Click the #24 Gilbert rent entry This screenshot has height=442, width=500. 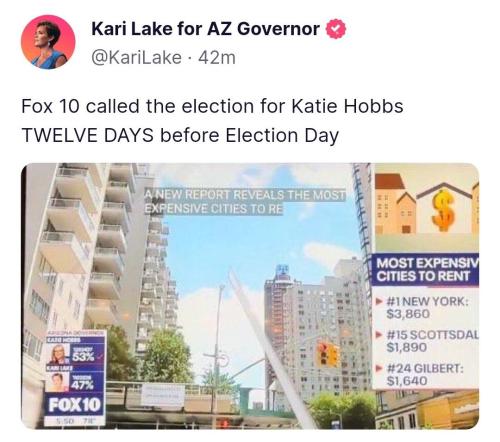420,374
